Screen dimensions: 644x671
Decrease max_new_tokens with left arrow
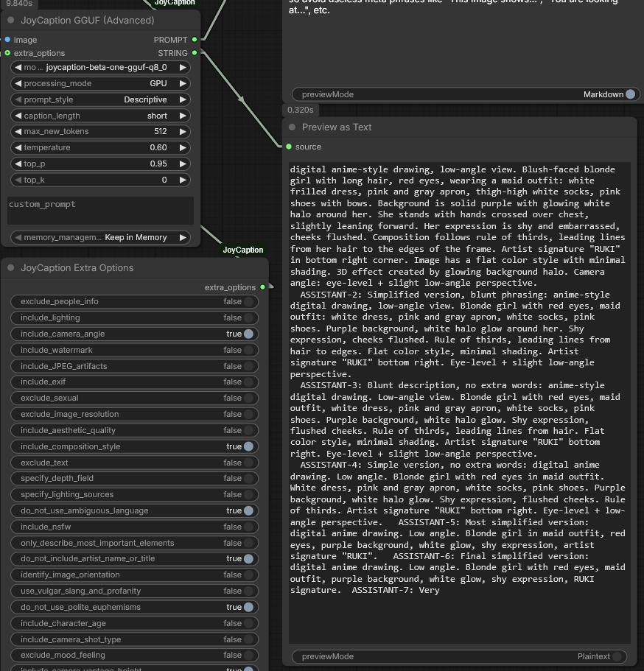pyautogui.click(x=18, y=131)
